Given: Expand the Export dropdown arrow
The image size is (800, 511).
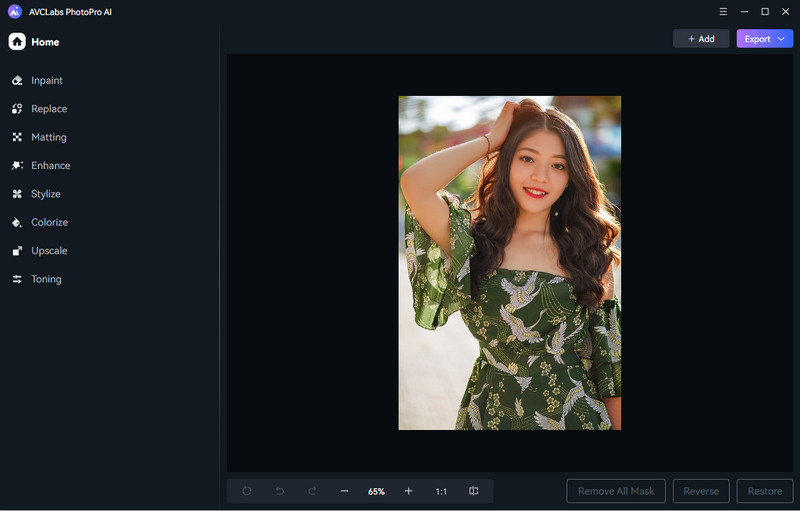Looking at the screenshot, I should pos(781,39).
